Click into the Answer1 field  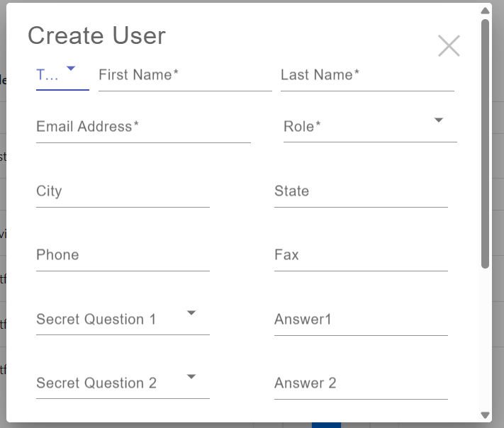(360, 320)
